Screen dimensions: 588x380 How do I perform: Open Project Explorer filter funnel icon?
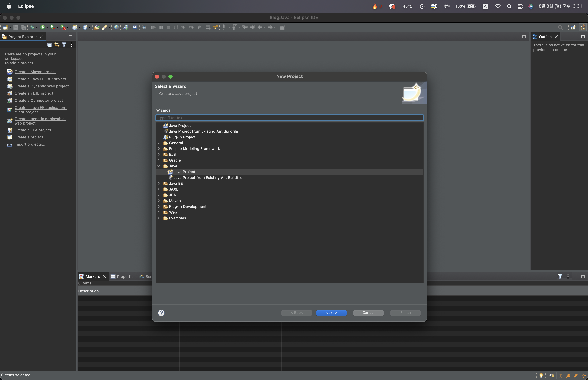(x=64, y=45)
